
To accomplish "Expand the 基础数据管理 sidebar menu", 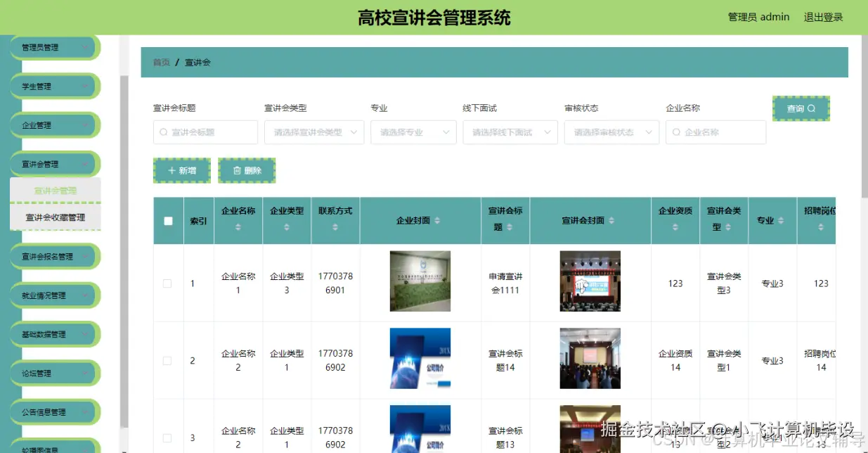I will [x=54, y=333].
